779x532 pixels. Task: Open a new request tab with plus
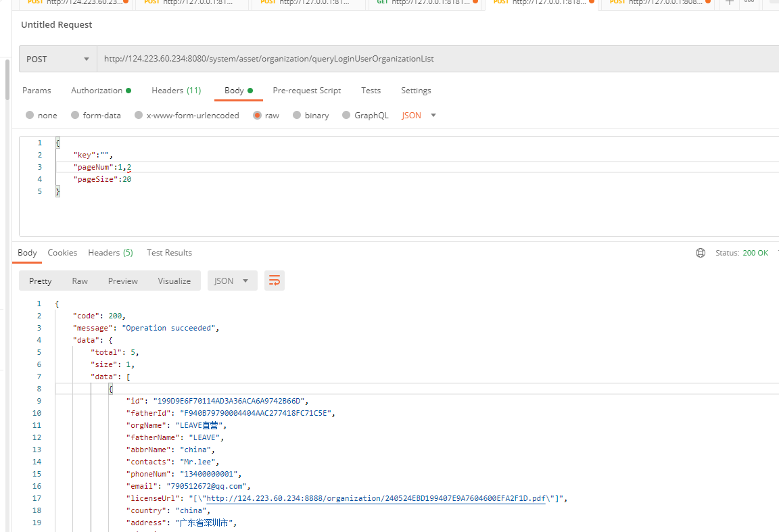(729, 3)
